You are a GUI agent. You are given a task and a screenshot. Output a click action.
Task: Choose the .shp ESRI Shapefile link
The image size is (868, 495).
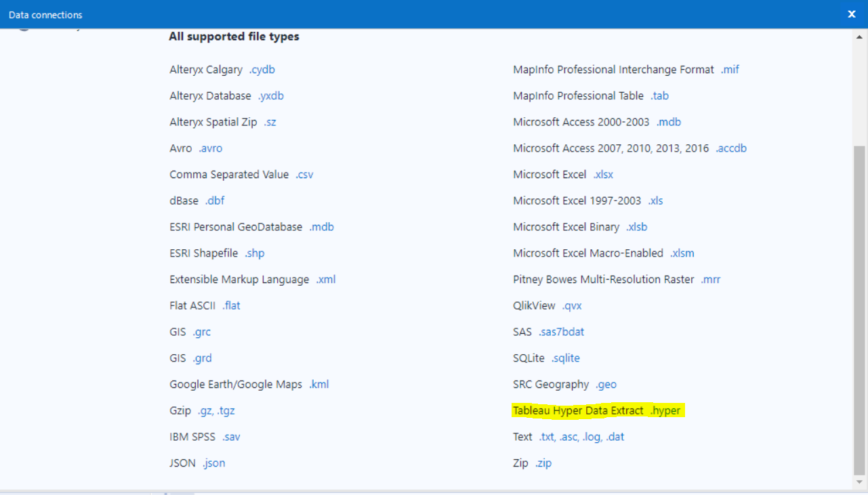click(254, 253)
